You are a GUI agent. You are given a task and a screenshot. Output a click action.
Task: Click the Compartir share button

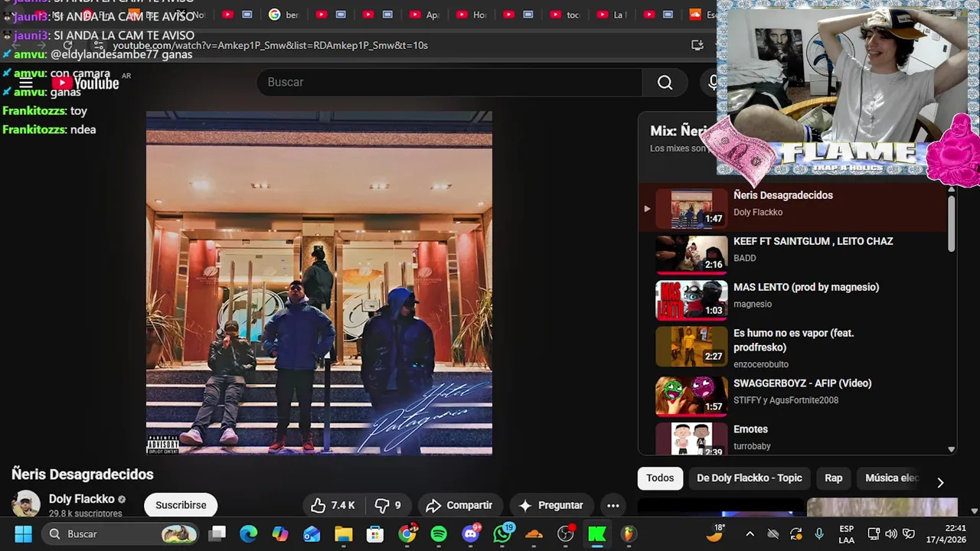coord(459,505)
